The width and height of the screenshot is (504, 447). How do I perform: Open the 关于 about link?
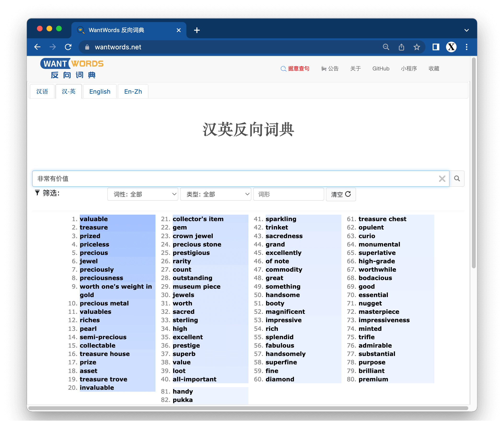pyautogui.click(x=355, y=69)
